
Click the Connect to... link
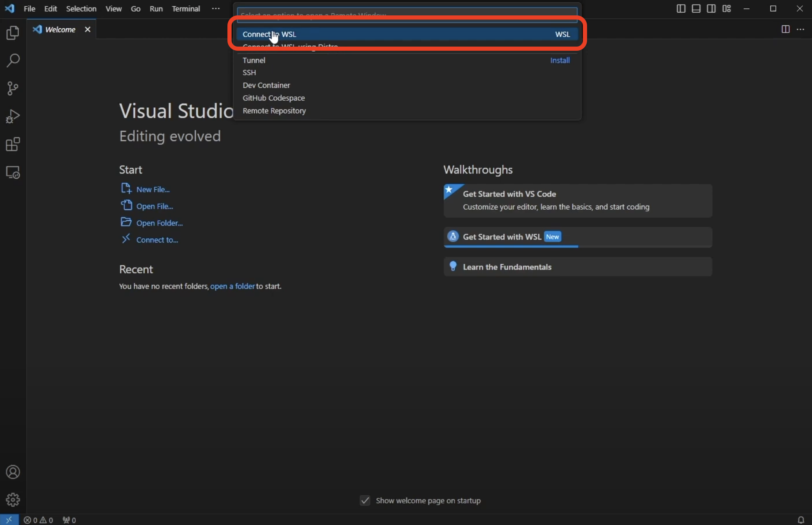click(x=157, y=240)
